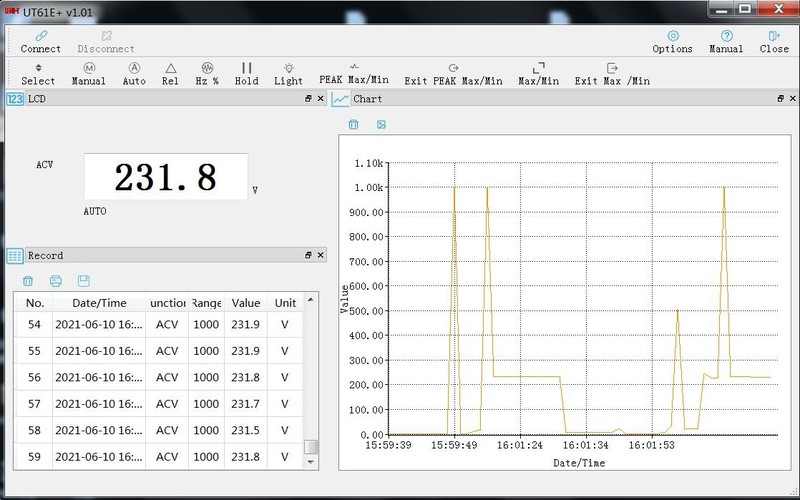Save records using the floppy disk icon
The image size is (800, 500).
click(x=83, y=281)
